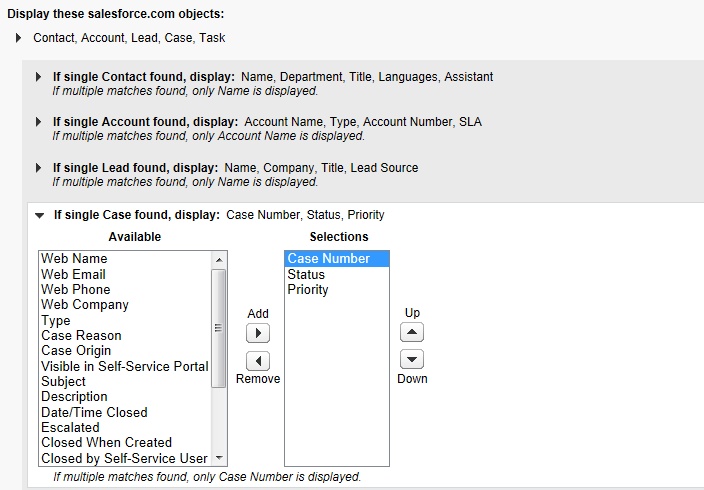Expand the single Account found section
The image size is (704, 490).
[39, 122]
